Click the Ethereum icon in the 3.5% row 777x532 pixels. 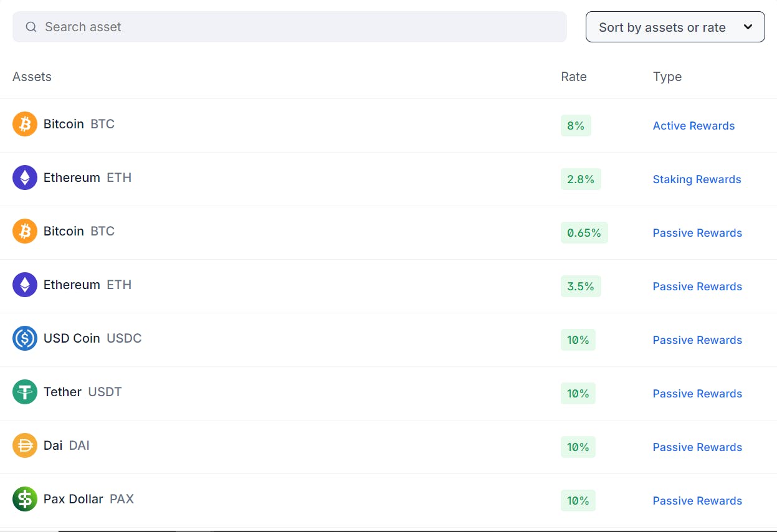25,285
